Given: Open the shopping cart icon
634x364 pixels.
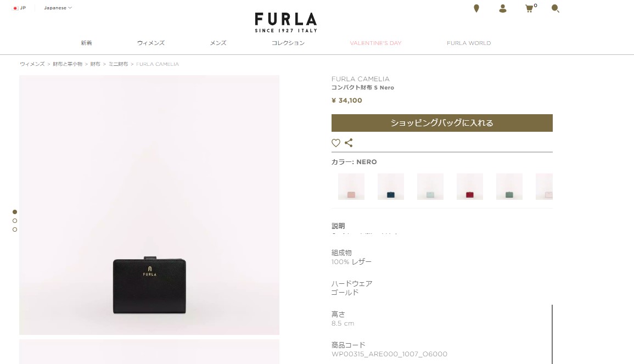Looking at the screenshot, I should point(530,8).
